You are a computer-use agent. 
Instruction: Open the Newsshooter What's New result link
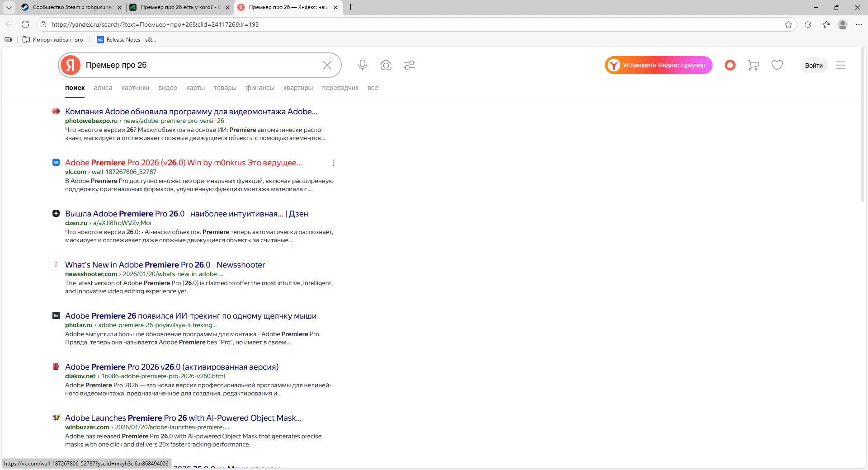tap(165, 265)
